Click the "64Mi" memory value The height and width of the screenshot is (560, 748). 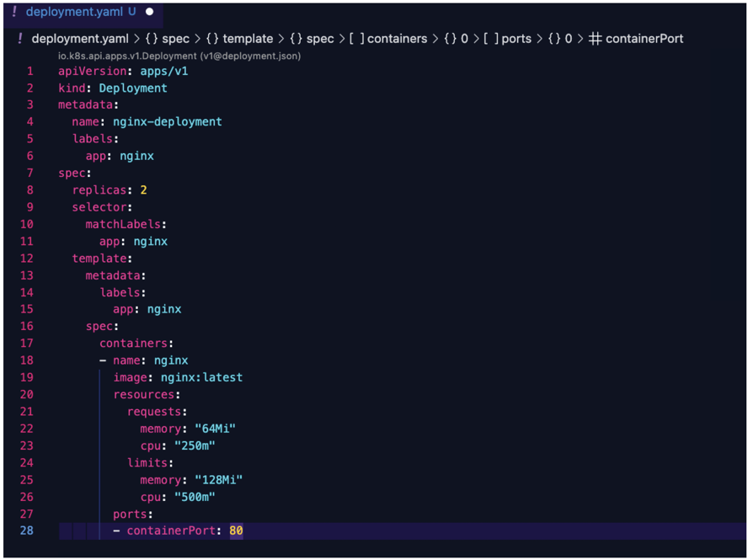click(x=215, y=429)
